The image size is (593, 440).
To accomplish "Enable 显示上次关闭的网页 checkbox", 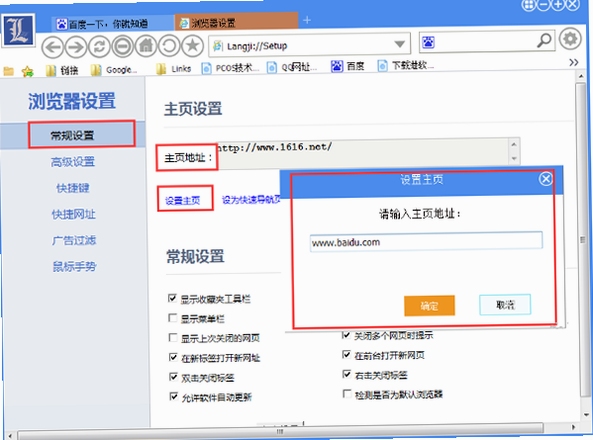I will [x=173, y=337].
